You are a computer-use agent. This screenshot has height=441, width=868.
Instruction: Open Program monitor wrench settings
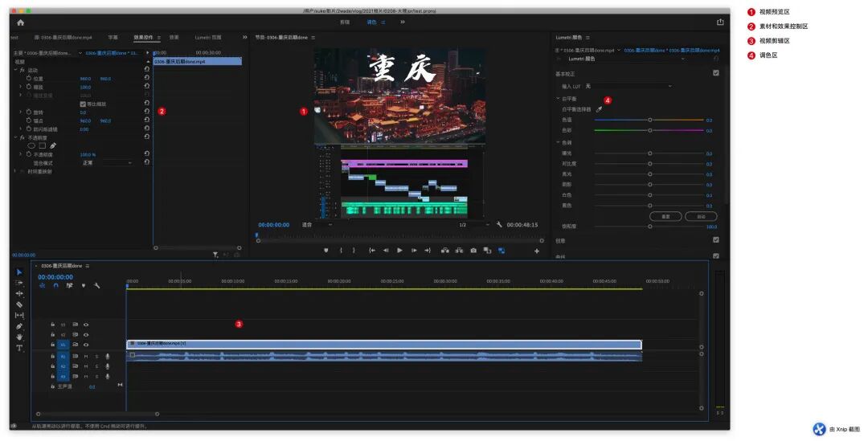[499, 225]
